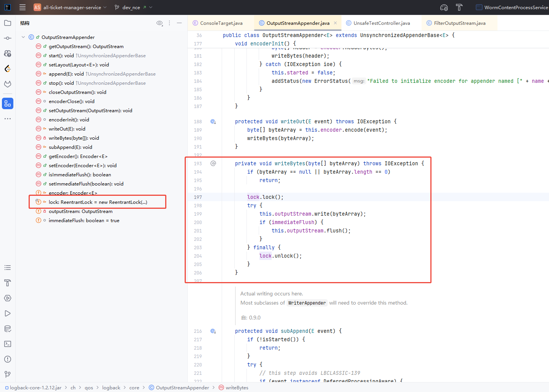Open the Commit tool window icon
The image size is (549, 392).
pyautogui.click(x=8, y=38)
